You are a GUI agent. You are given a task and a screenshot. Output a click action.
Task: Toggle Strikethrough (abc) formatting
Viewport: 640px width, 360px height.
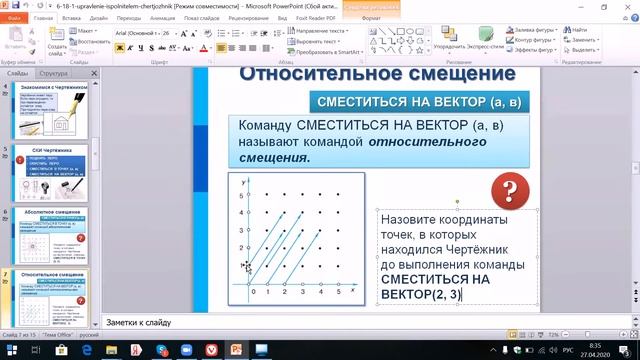pyautogui.click(x=162, y=48)
